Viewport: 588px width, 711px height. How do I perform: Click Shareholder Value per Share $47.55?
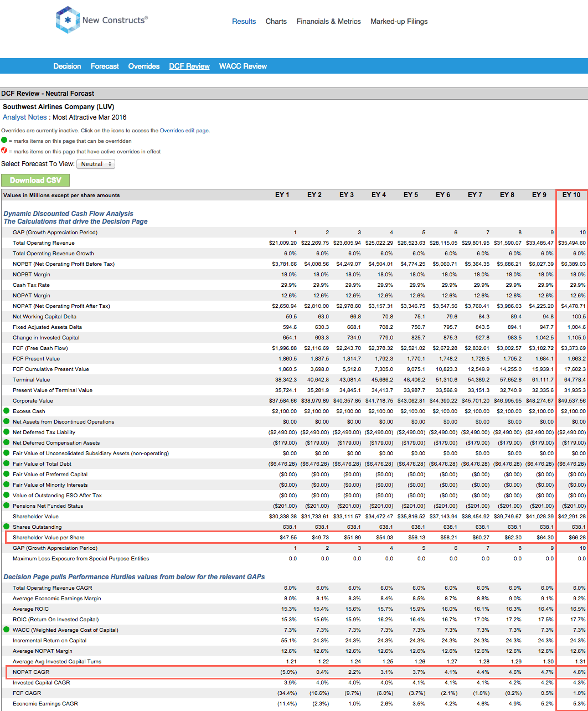tap(289, 537)
